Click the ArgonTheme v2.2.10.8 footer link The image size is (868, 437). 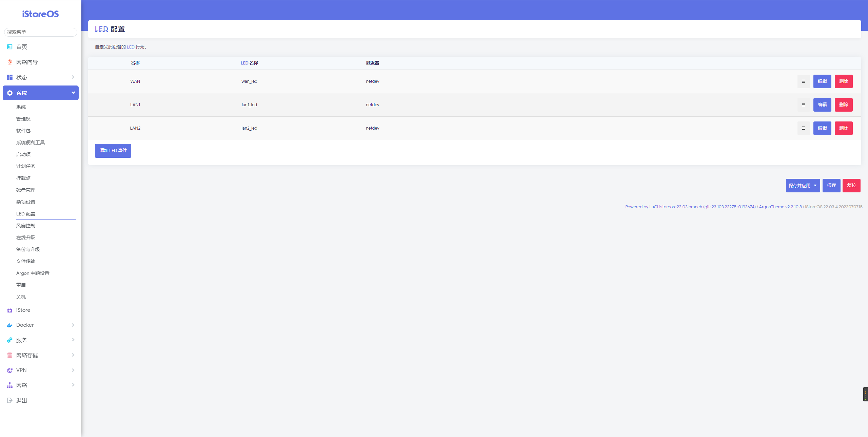pyautogui.click(x=780, y=207)
